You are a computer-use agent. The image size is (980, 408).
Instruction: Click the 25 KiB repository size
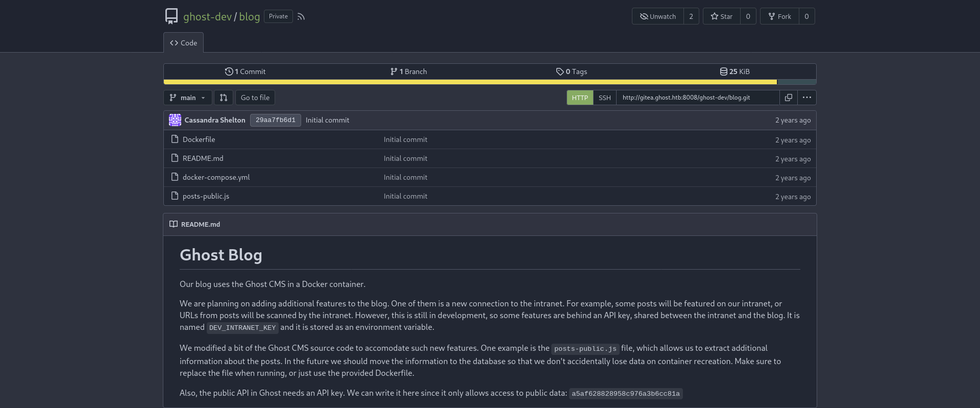(735, 71)
